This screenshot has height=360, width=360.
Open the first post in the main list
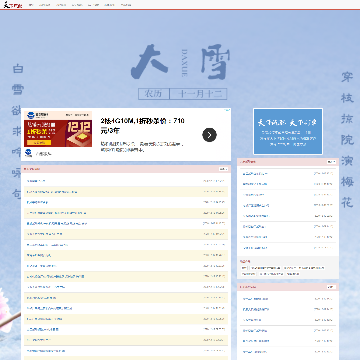36,181
